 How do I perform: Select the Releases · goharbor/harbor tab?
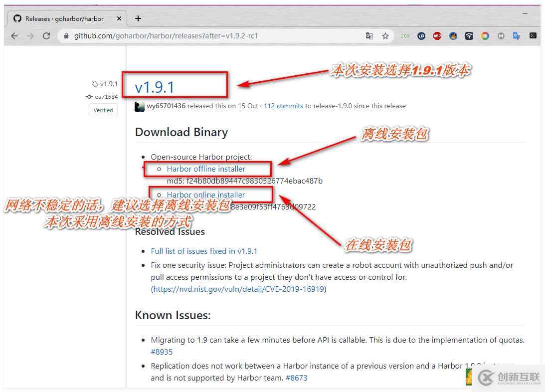click(x=64, y=18)
